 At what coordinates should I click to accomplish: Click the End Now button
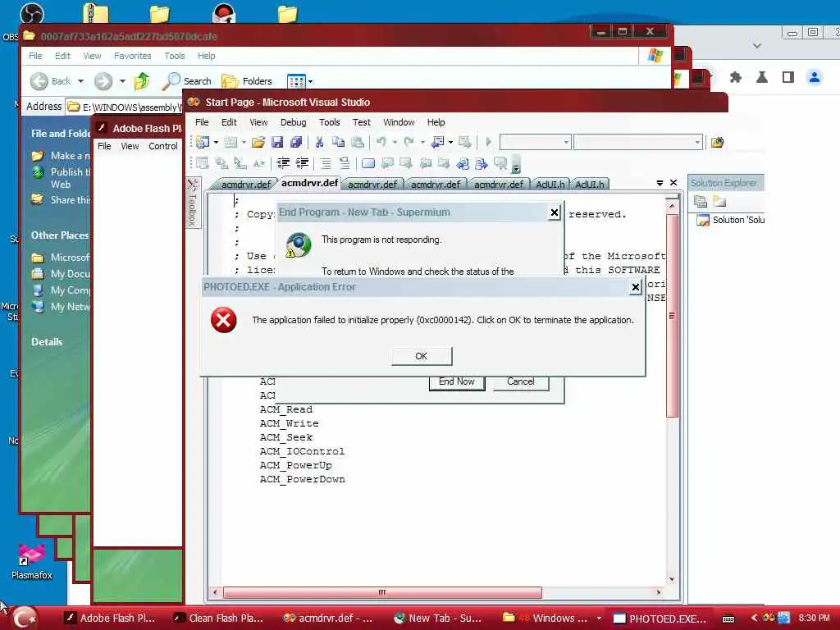tap(456, 382)
